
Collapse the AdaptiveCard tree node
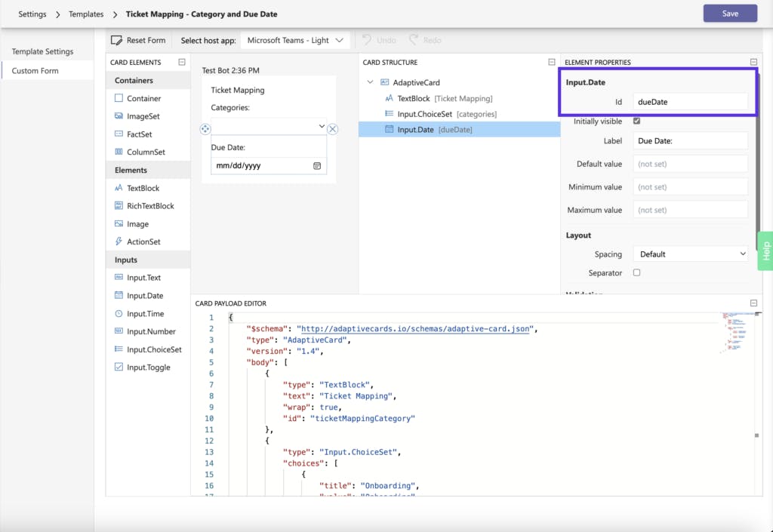(370, 82)
